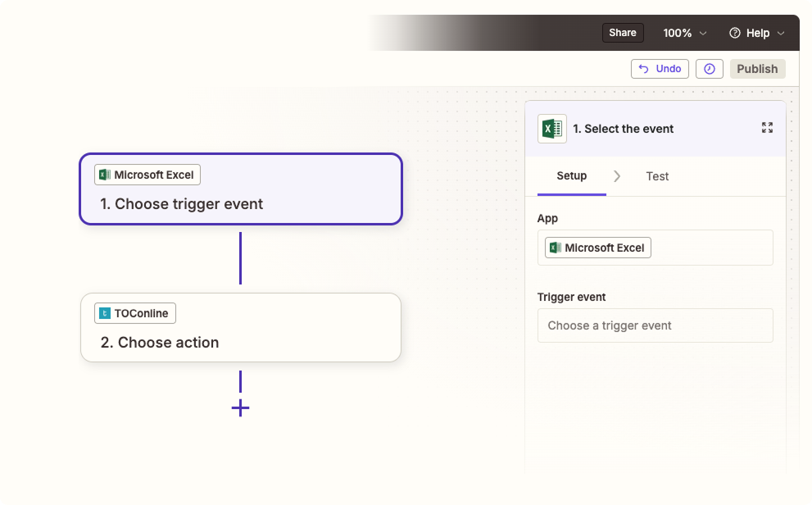Click the chevron between Setup and Test

click(x=617, y=176)
